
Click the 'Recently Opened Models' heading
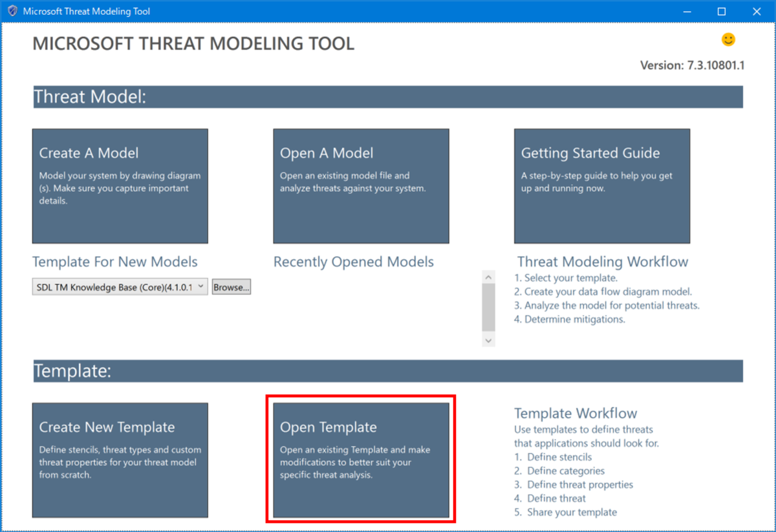tap(354, 262)
